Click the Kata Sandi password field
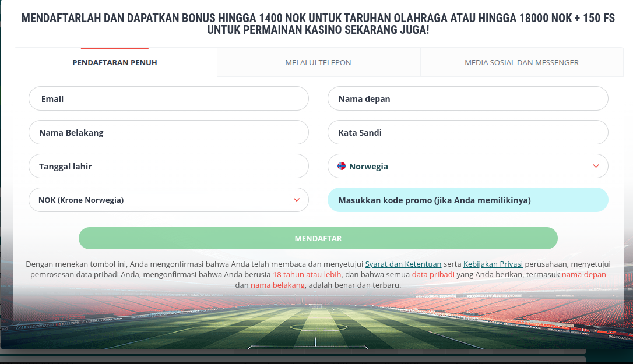Viewport: 633px width, 364px height. click(467, 133)
